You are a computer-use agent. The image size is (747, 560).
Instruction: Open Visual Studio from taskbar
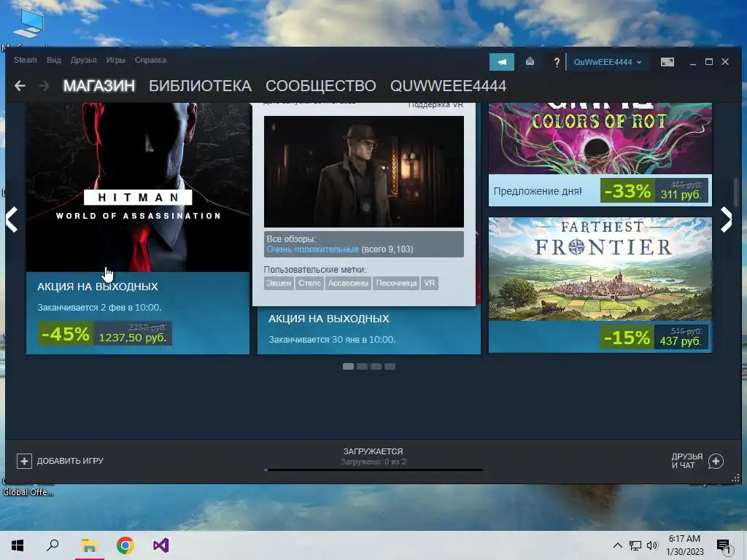point(161,545)
